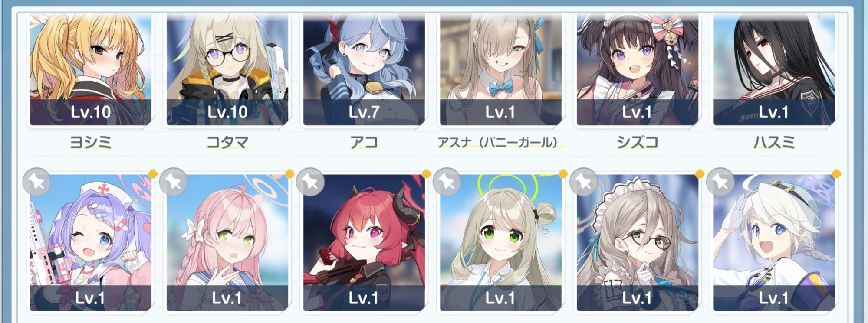Open white-haired saluting girl portrait

click(x=774, y=243)
